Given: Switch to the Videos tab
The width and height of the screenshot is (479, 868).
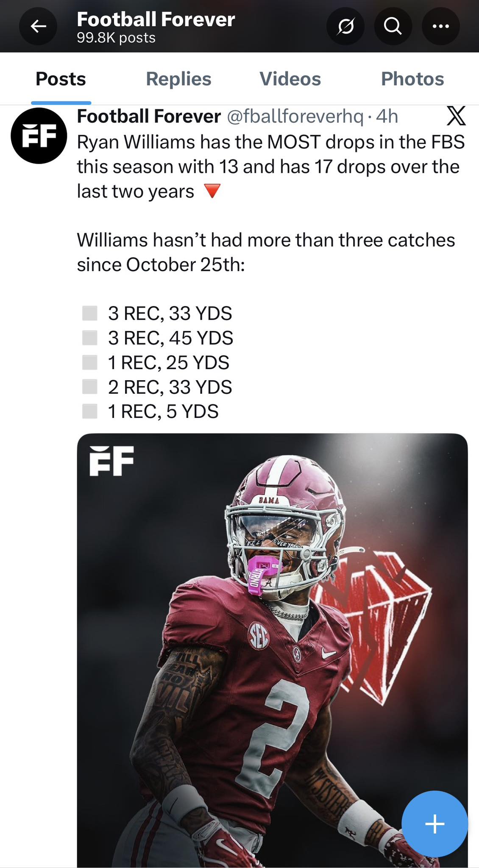Looking at the screenshot, I should click(290, 79).
